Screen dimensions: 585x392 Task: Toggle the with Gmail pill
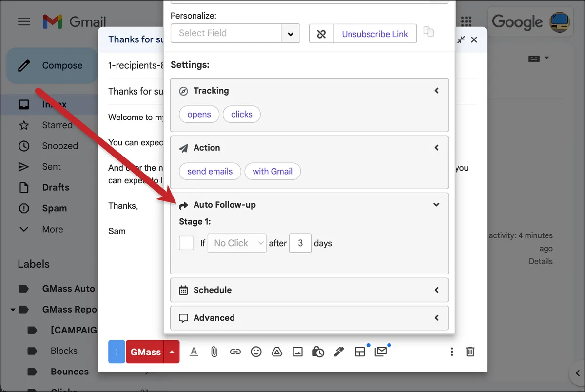click(273, 171)
